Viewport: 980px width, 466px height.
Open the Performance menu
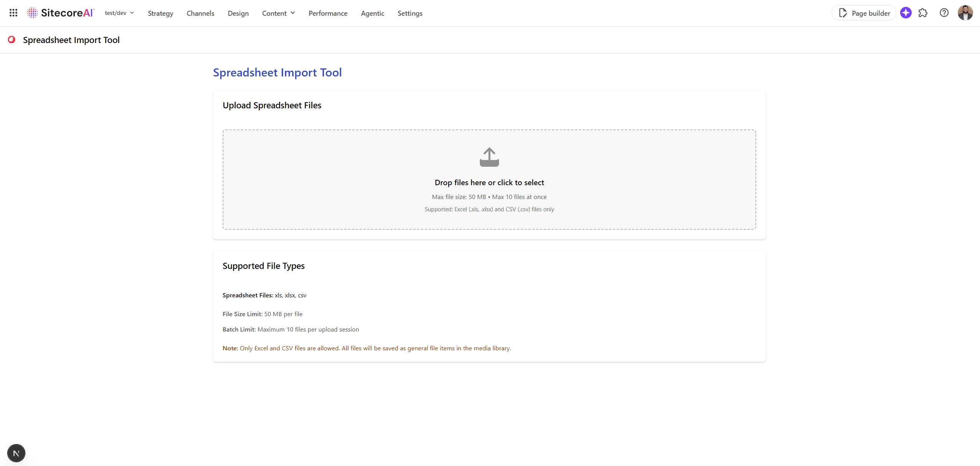coord(327,13)
